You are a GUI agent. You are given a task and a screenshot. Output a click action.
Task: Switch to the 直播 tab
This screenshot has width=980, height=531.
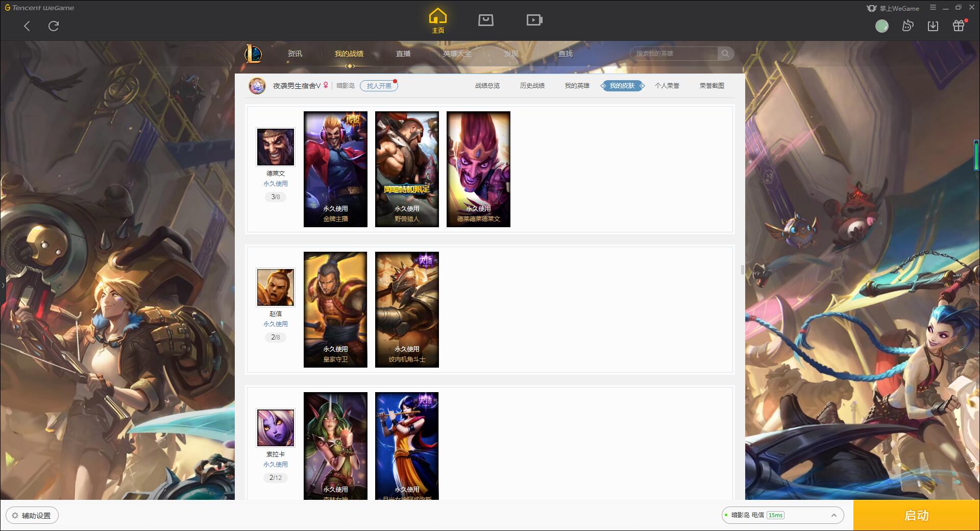click(403, 54)
